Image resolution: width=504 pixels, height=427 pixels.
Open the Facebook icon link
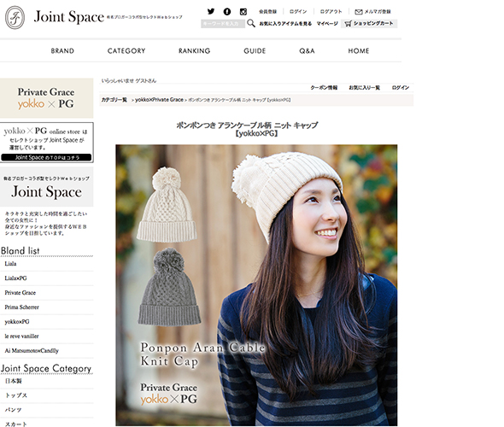click(227, 12)
